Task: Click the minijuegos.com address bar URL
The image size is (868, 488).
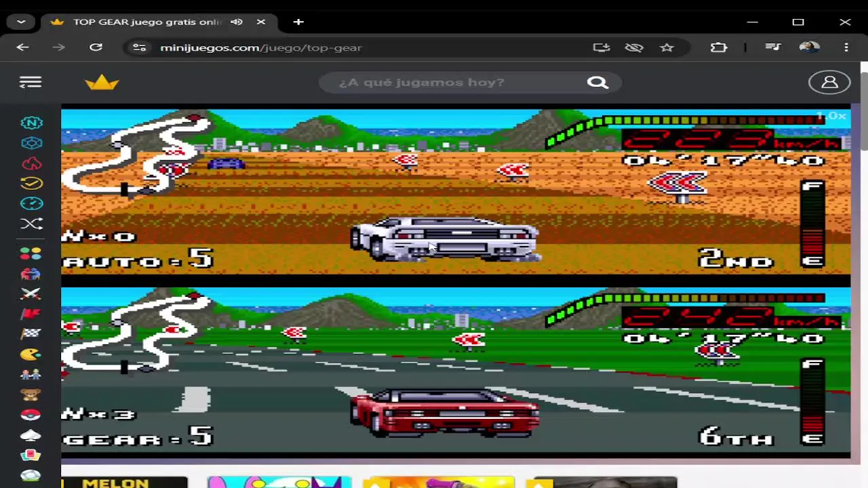Action: click(261, 47)
